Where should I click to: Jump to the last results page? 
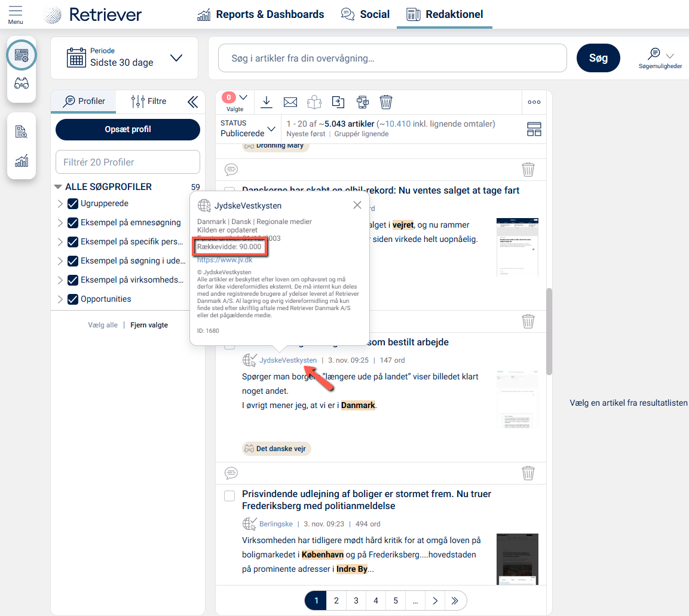click(x=455, y=600)
